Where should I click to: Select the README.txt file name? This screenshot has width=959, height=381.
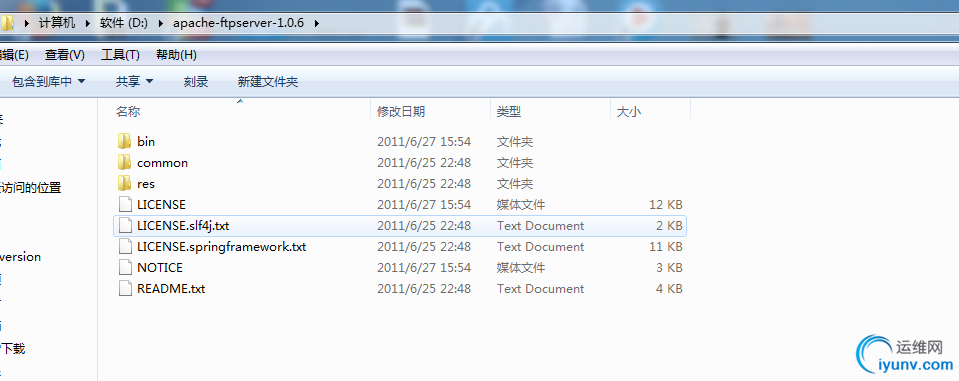(171, 289)
